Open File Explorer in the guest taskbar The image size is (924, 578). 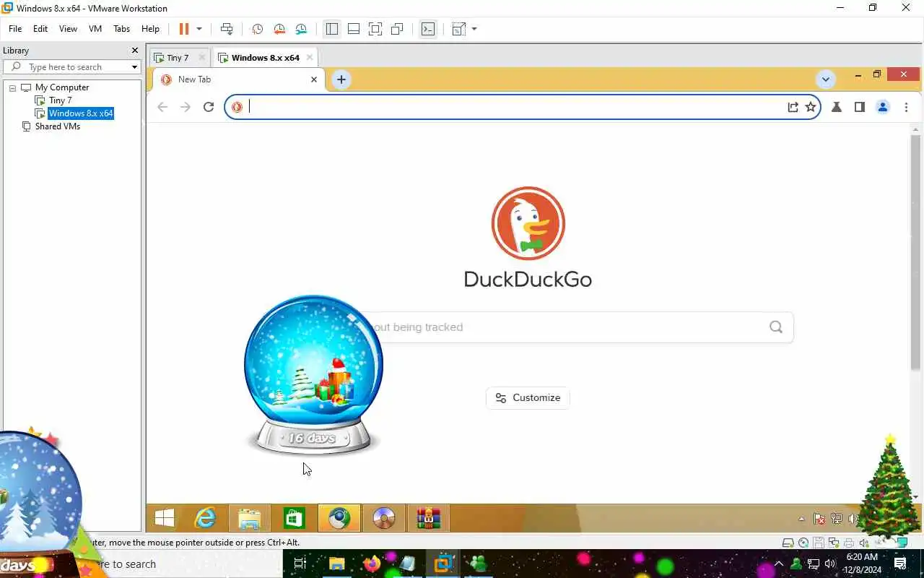click(250, 518)
